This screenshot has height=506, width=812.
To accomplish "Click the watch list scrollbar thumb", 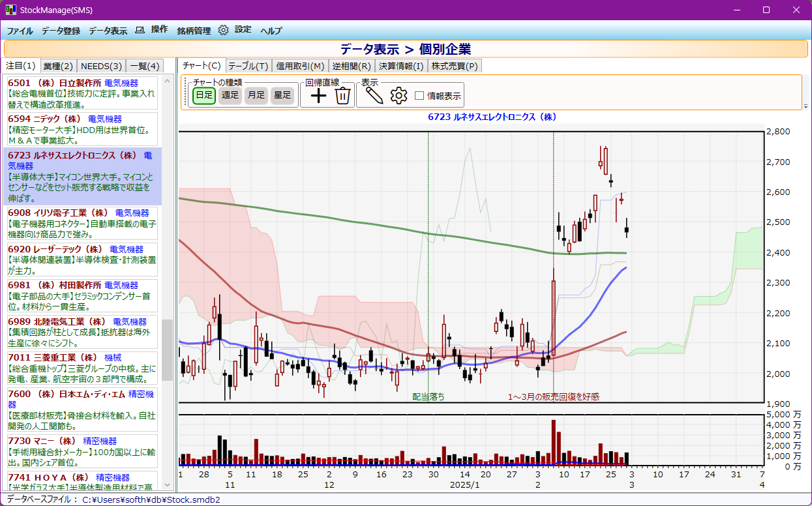I will pyautogui.click(x=167, y=350).
